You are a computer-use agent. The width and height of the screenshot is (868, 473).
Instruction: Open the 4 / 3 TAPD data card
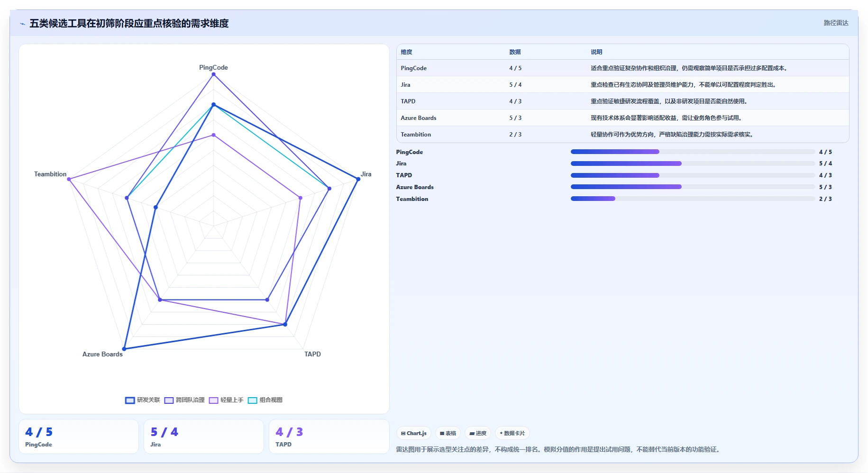329,437
